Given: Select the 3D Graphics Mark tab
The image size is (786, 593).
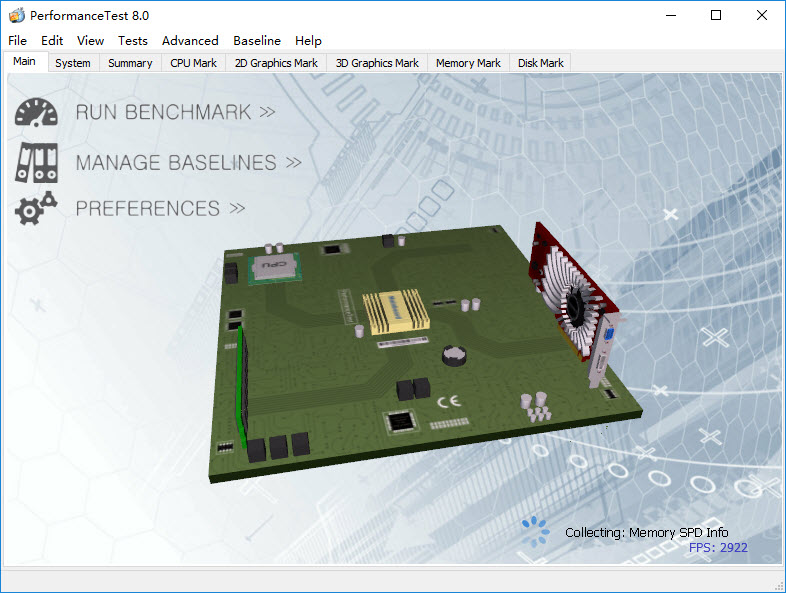Looking at the screenshot, I should pos(377,63).
